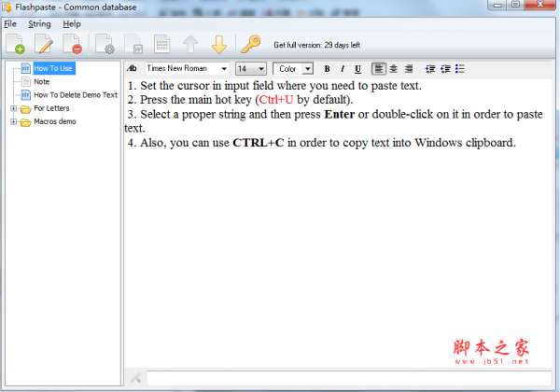The image size is (560, 392).
Task: Click the grayed text document toolbar icon
Action: coord(161,44)
